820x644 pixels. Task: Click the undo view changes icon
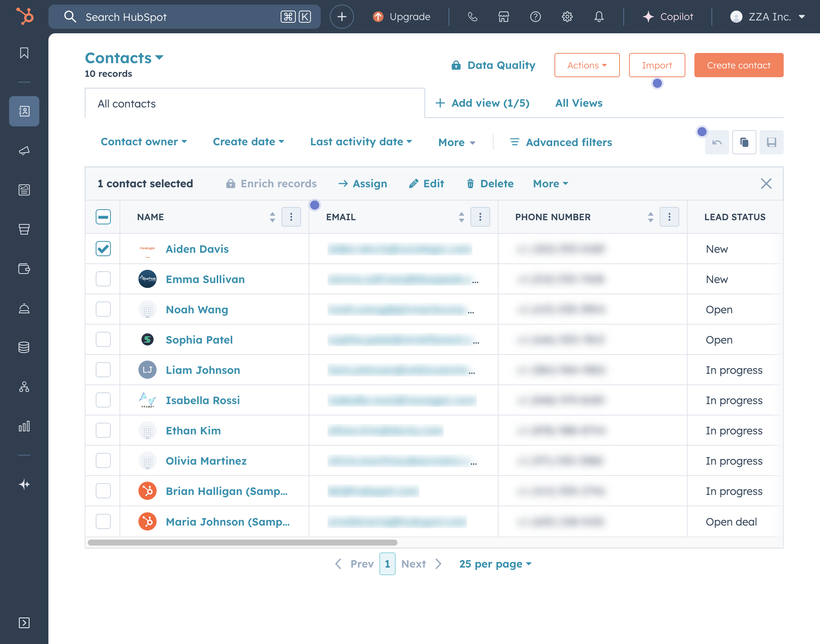coord(717,142)
